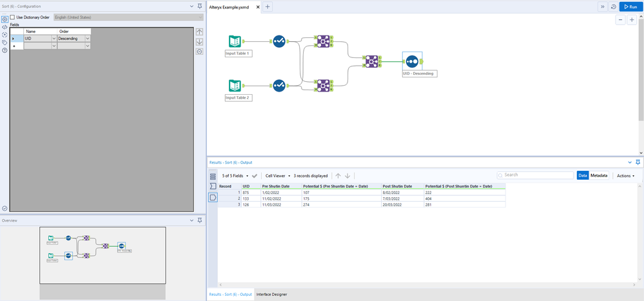Image resolution: width=644 pixels, height=301 pixels.
Task: Delete sort field with minus circle icon
Action: (x=200, y=52)
